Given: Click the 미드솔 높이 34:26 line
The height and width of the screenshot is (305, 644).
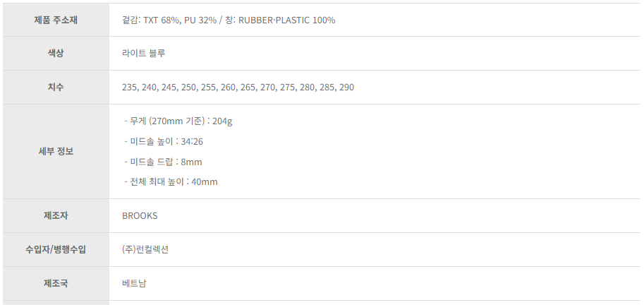Looking at the screenshot, I should [x=164, y=142].
